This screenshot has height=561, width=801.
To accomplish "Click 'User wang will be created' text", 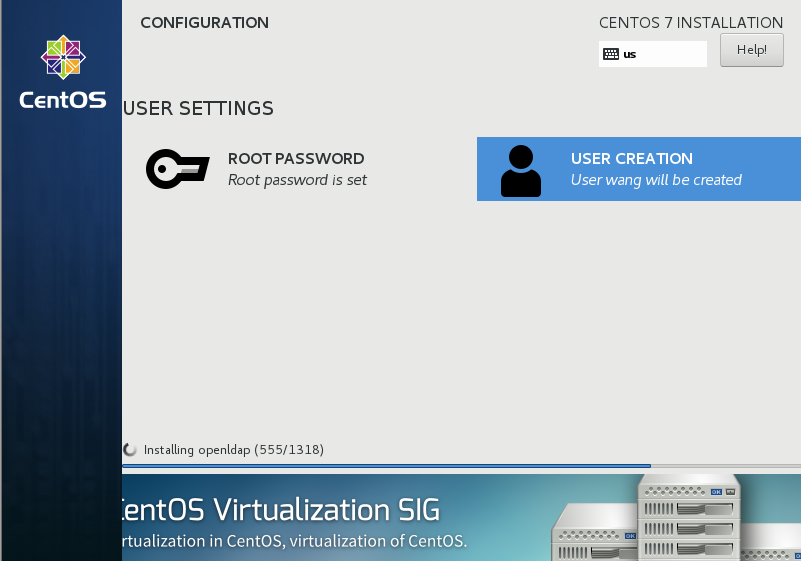I will 656,180.
